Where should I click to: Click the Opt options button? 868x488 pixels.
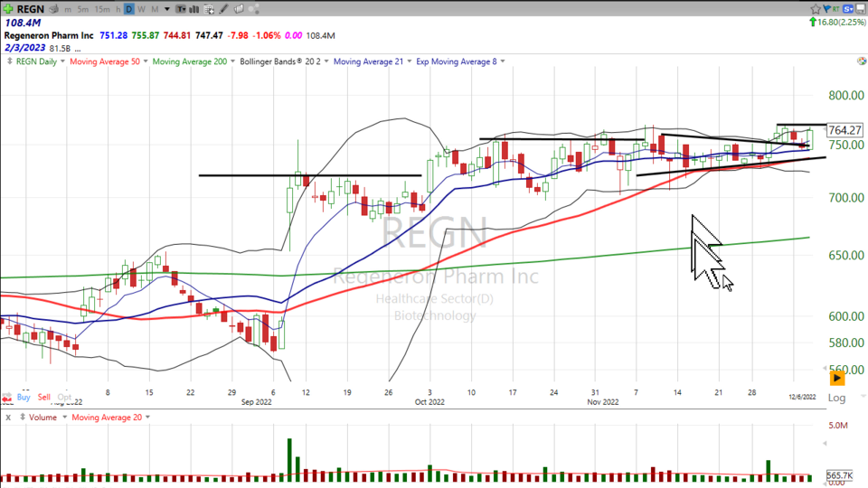pos(64,398)
